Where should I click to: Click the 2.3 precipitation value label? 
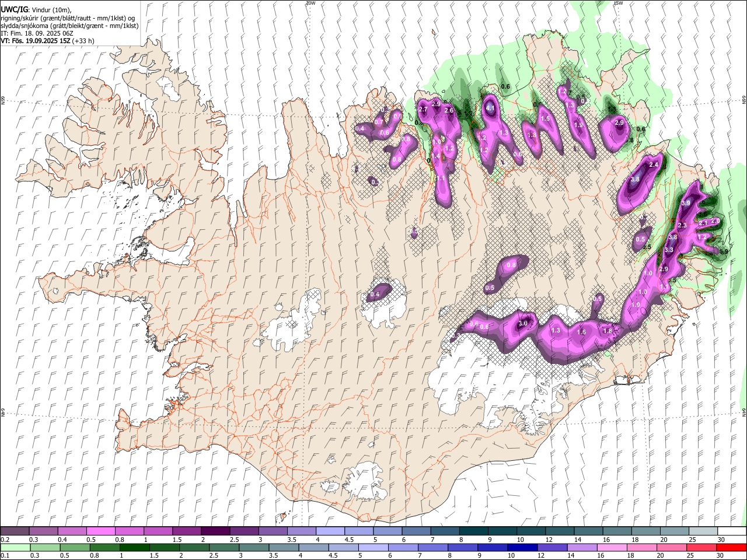(682, 225)
